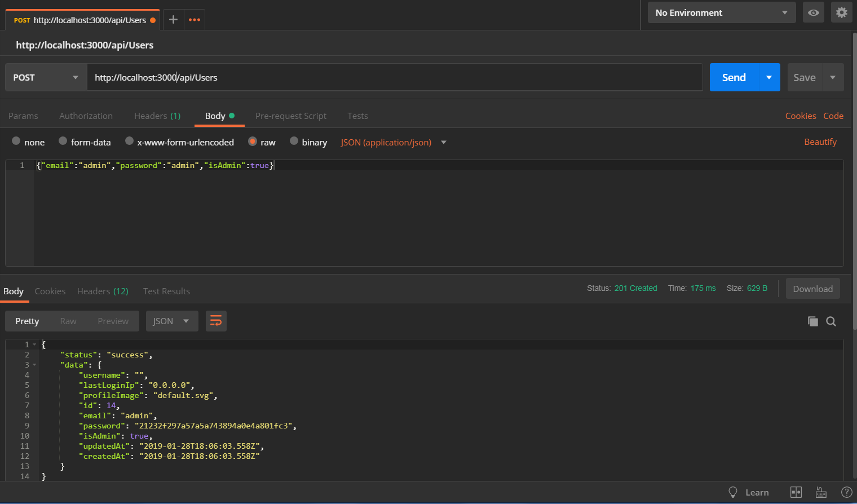Open the No Environment dropdown
The height and width of the screenshot is (504, 857).
(x=722, y=12)
